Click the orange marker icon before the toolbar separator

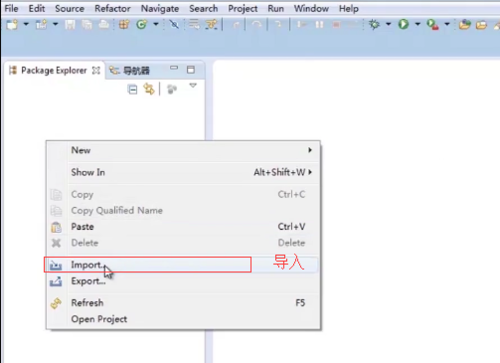click(211, 24)
